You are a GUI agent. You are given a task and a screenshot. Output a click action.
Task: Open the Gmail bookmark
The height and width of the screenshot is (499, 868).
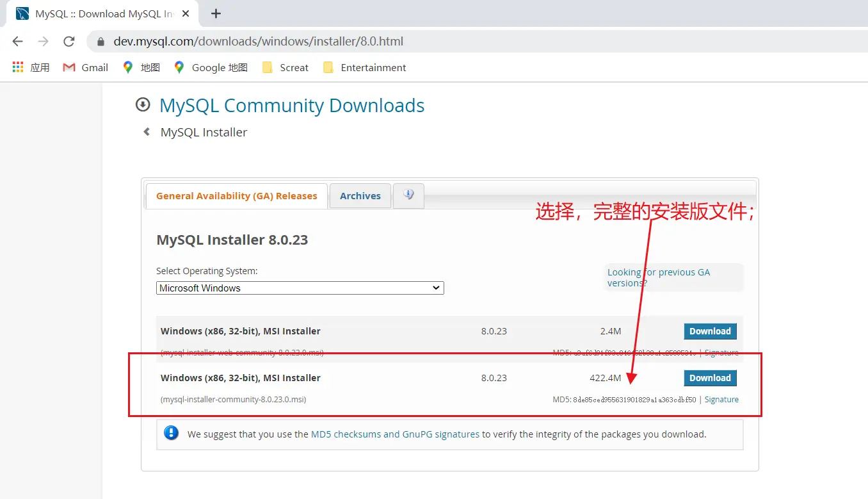click(86, 67)
